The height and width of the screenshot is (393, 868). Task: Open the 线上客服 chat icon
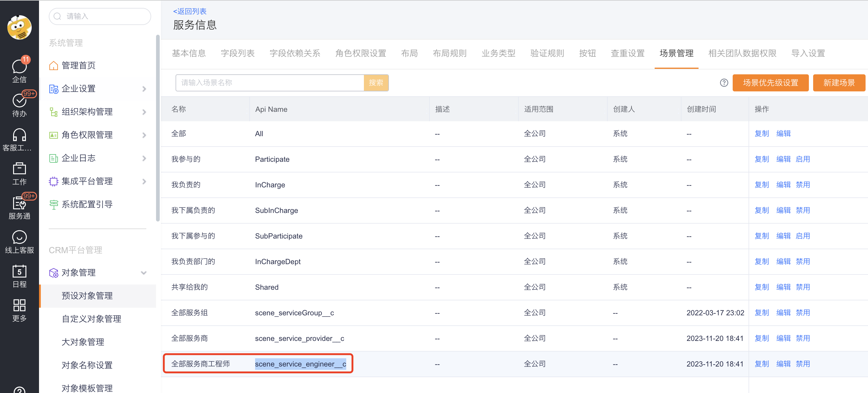tap(19, 237)
